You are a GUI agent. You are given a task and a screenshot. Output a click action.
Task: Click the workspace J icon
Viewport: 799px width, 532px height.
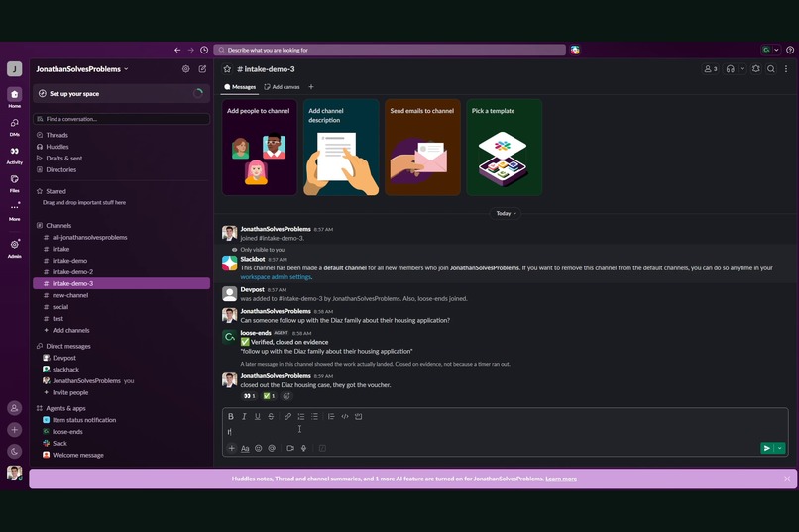(x=14, y=68)
